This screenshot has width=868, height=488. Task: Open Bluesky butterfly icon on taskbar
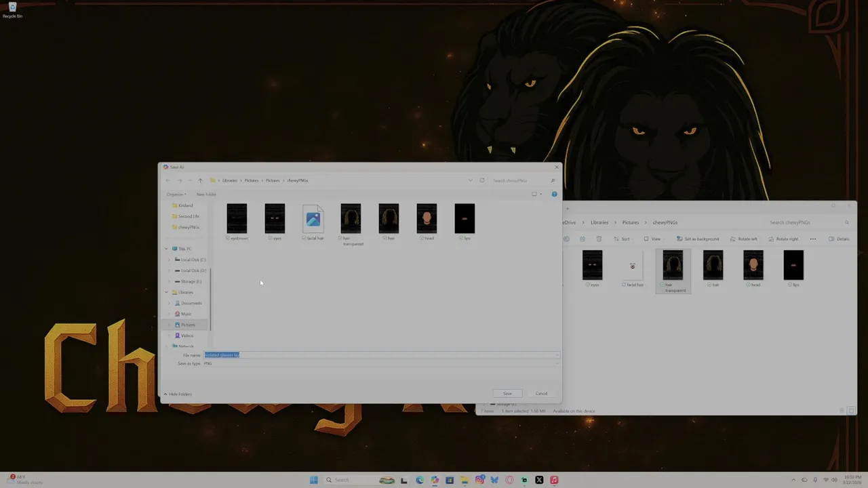click(x=494, y=480)
